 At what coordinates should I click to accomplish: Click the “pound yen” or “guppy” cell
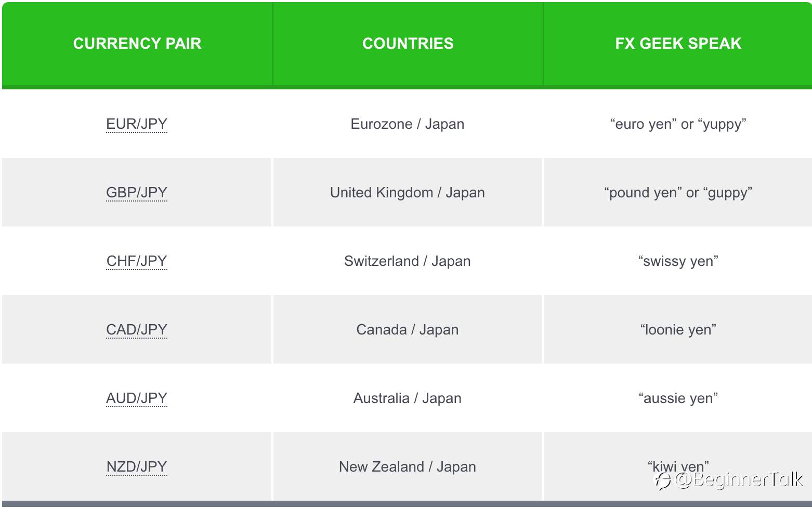click(678, 193)
